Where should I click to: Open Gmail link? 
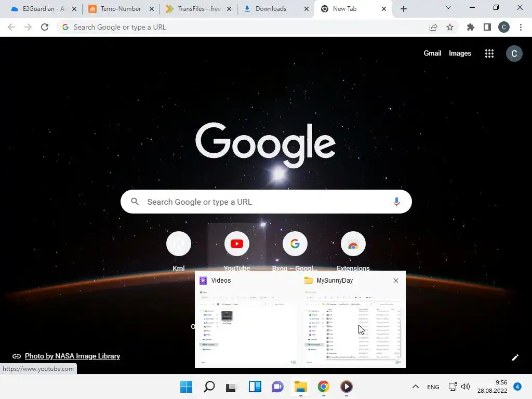coord(432,54)
